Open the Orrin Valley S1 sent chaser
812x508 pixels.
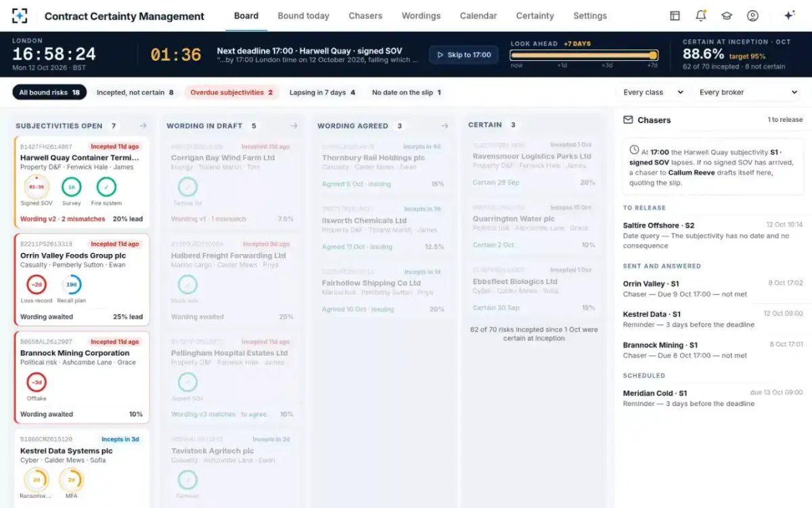click(x=713, y=289)
